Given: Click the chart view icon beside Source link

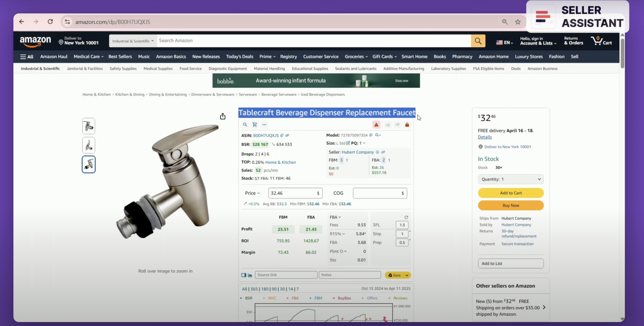Looking at the screenshot, I should (250, 275).
